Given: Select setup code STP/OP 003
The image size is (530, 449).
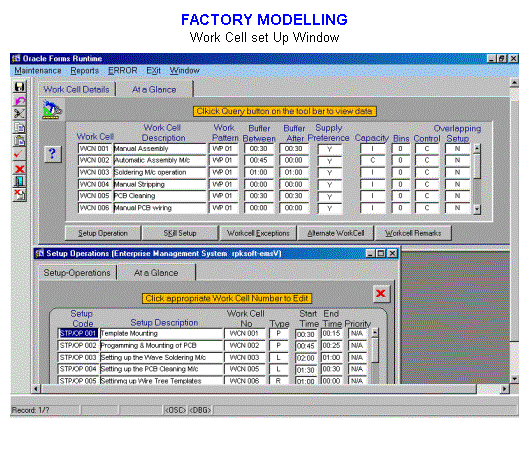Looking at the screenshot, I should pos(78,357).
